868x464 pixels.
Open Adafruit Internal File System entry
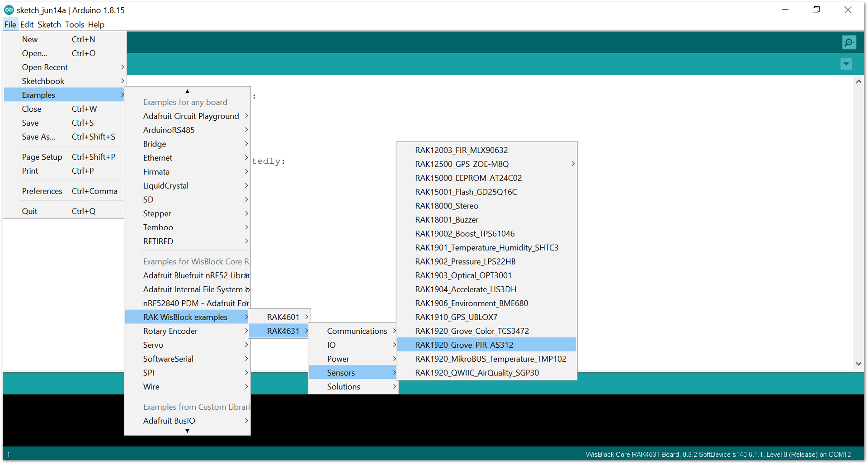point(187,289)
